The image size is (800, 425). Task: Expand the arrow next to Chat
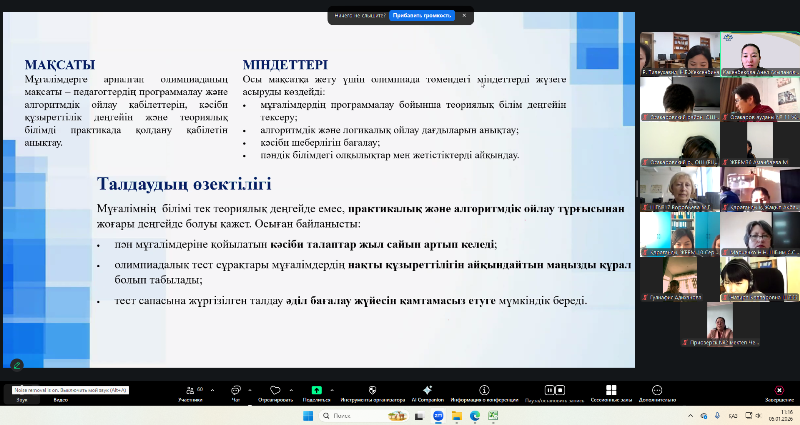click(x=249, y=388)
